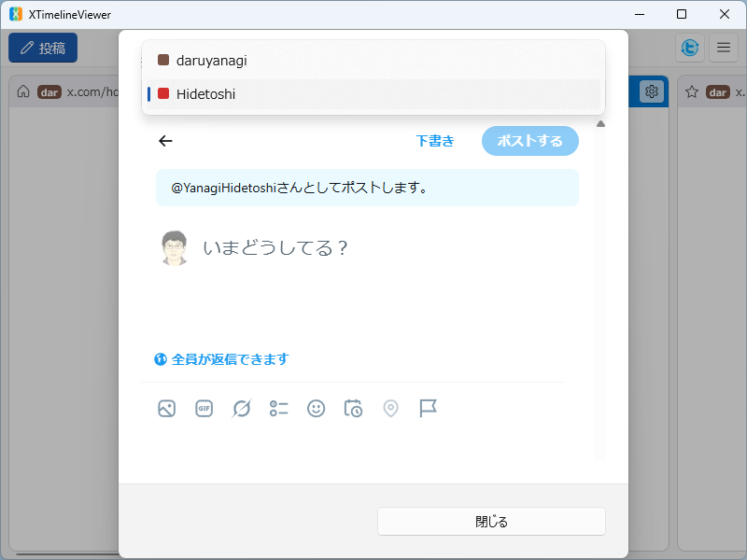Open the column settings gear icon

(x=651, y=91)
